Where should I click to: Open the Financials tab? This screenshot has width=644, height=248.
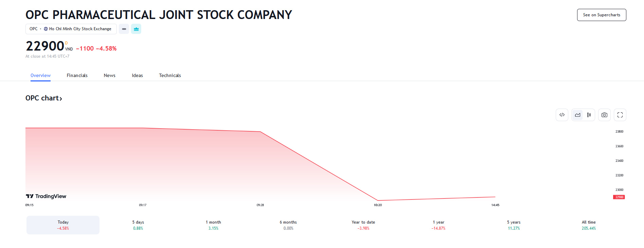(x=77, y=76)
